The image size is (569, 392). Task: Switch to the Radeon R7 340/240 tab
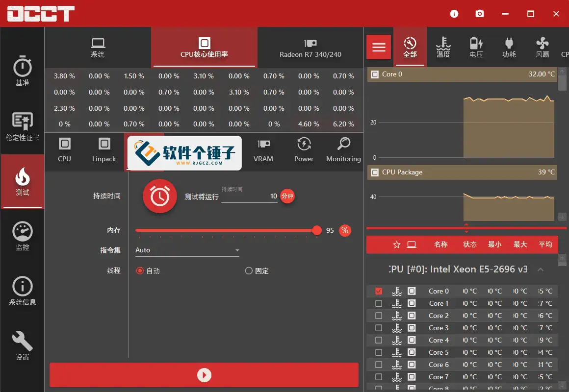pos(310,48)
